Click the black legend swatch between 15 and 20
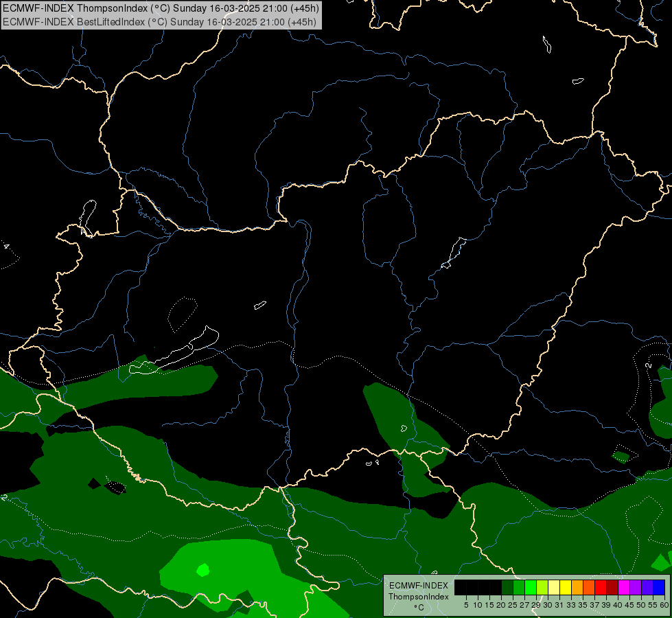 point(496,588)
